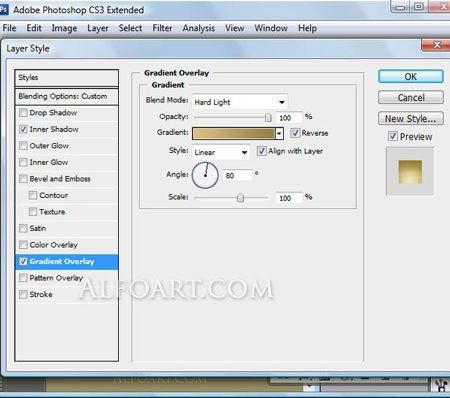This screenshot has width=450, height=398.
Task: Confirm with the OK button
Action: [x=411, y=77]
